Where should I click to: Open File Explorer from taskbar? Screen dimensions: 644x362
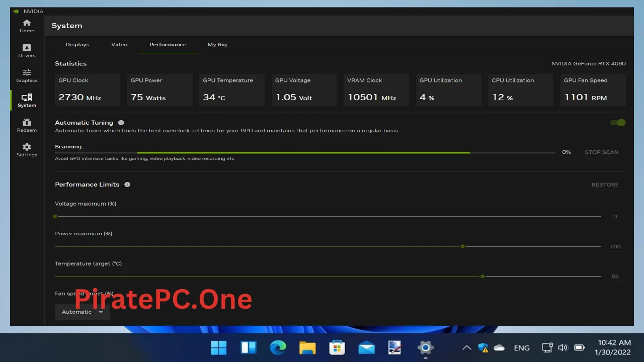(307, 347)
